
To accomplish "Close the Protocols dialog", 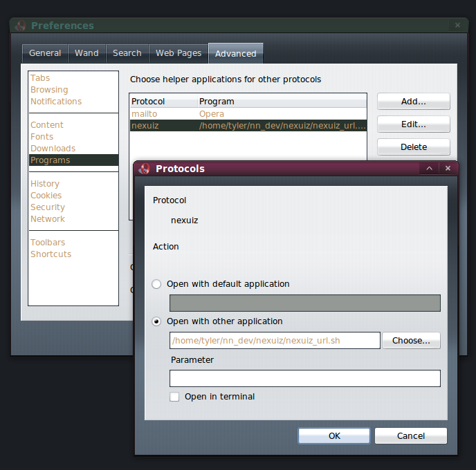I will click(x=448, y=168).
